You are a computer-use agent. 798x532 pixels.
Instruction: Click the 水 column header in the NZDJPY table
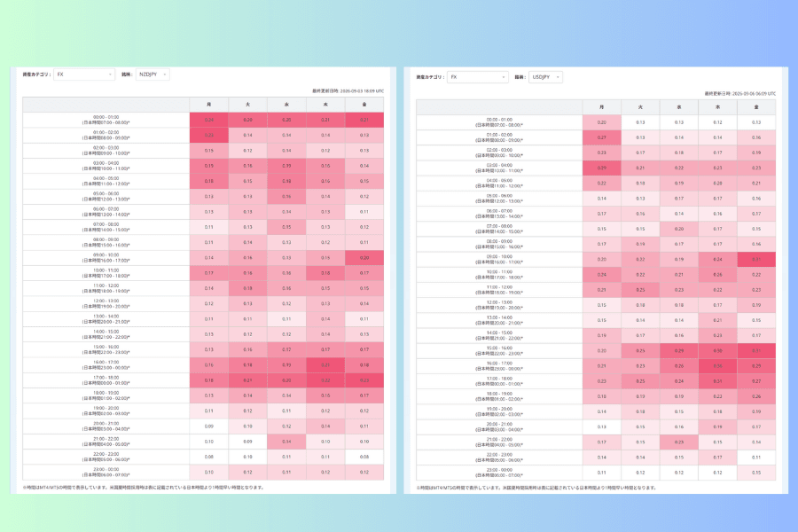pyautogui.click(x=286, y=105)
